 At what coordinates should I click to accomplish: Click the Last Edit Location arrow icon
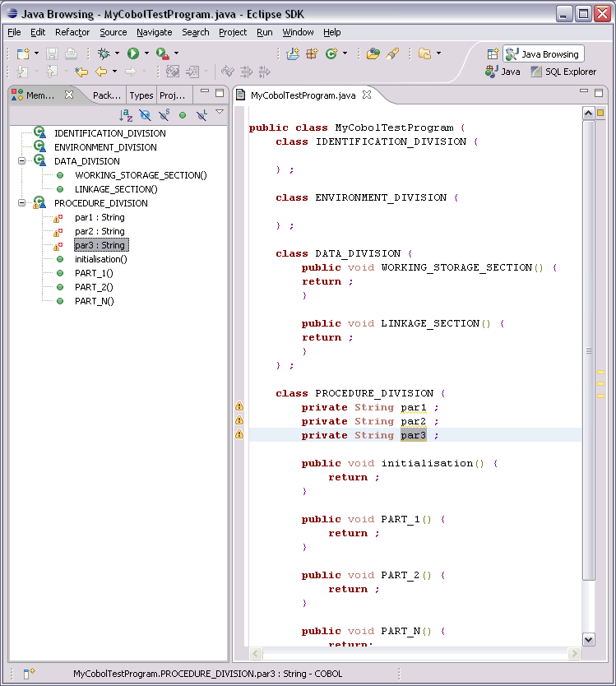tap(81, 72)
